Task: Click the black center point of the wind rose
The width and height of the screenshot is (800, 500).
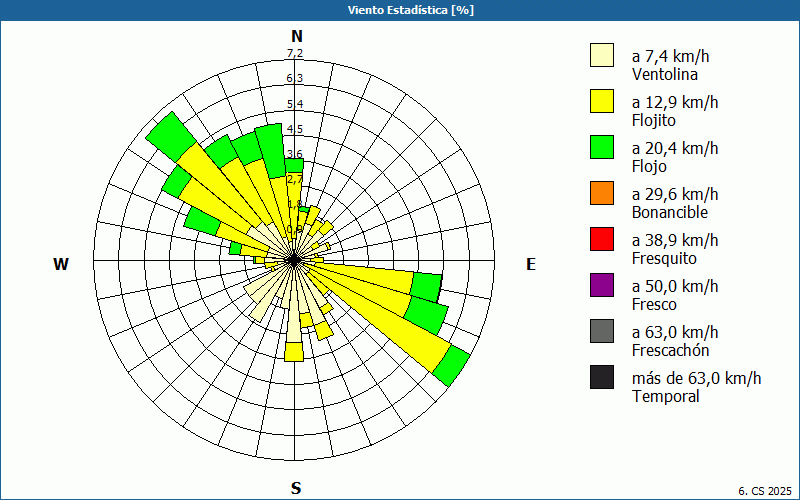Action: pos(294,260)
